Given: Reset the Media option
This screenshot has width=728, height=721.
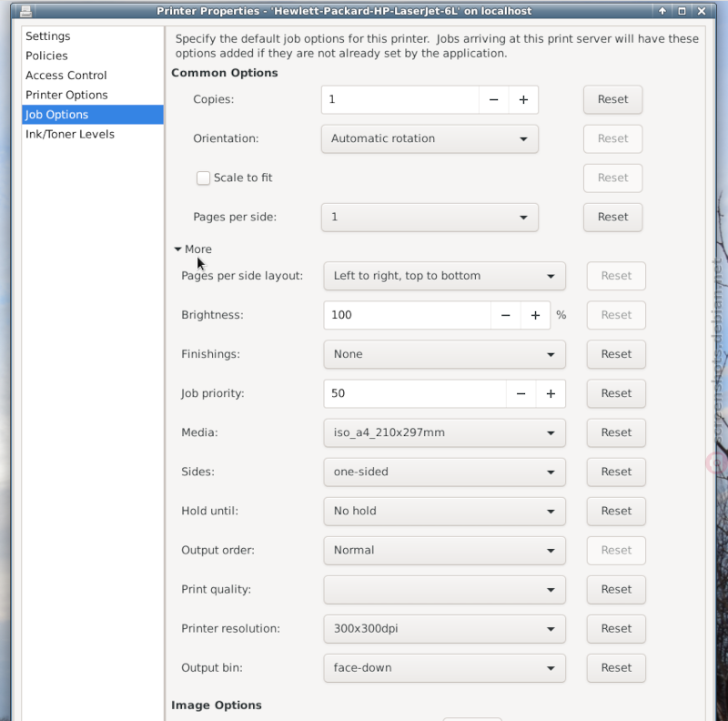Looking at the screenshot, I should pyautogui.click(x=616, y=432).
